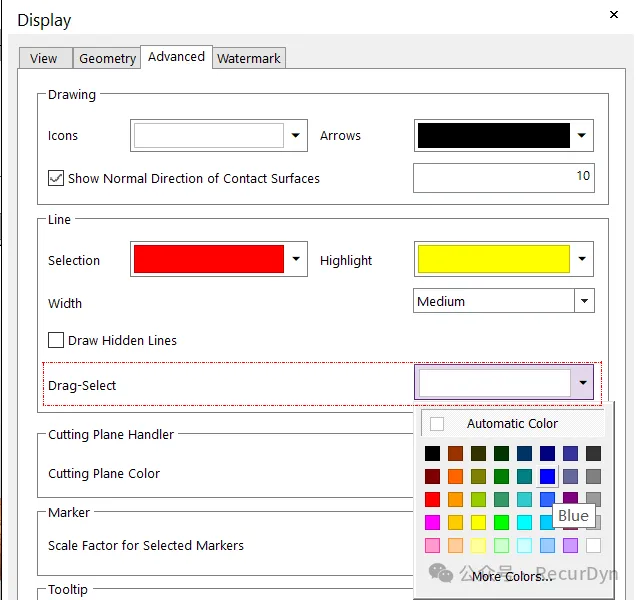Pick the cyan swatch in the palette
The height and width of the screenshot is (600, 640).
pyautogui.click(x=524, y=522)
